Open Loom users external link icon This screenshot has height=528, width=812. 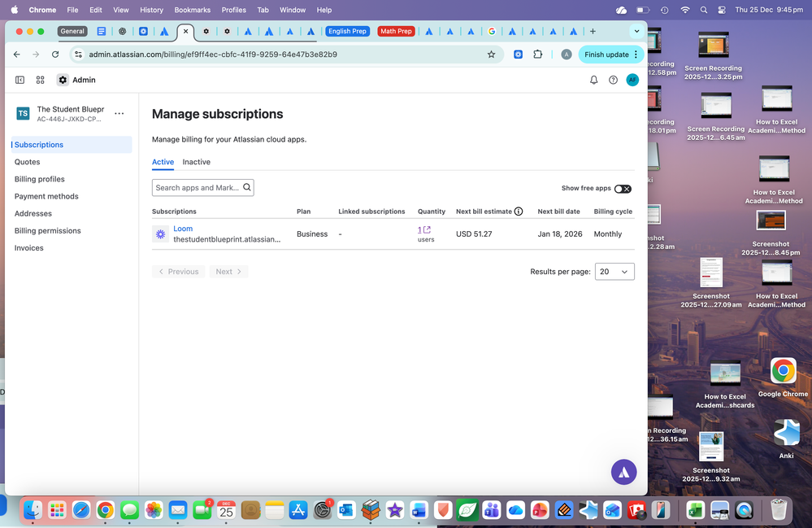click(x=428, y=229)
